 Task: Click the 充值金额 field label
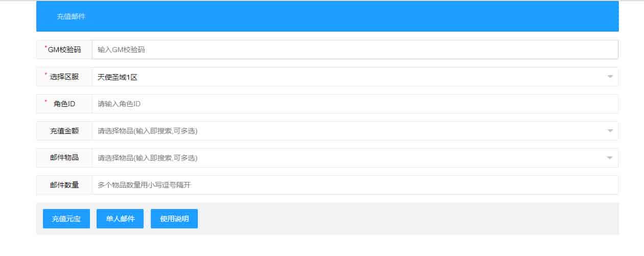tap(64, 131)
